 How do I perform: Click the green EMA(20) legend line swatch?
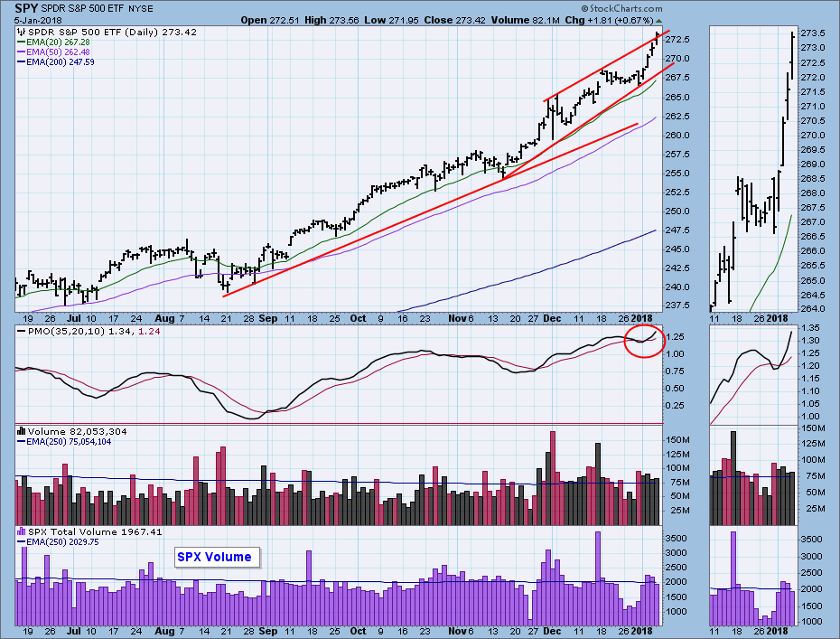tap(21, 42)
